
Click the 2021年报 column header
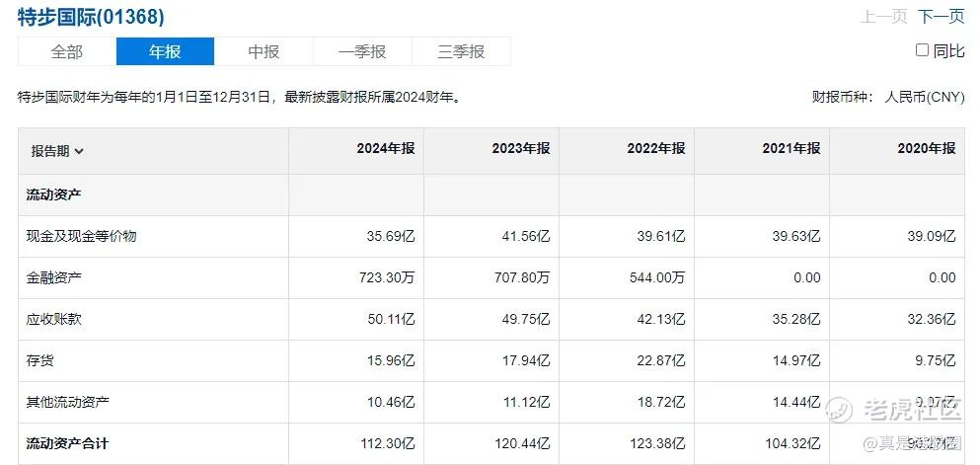(792, 148)
